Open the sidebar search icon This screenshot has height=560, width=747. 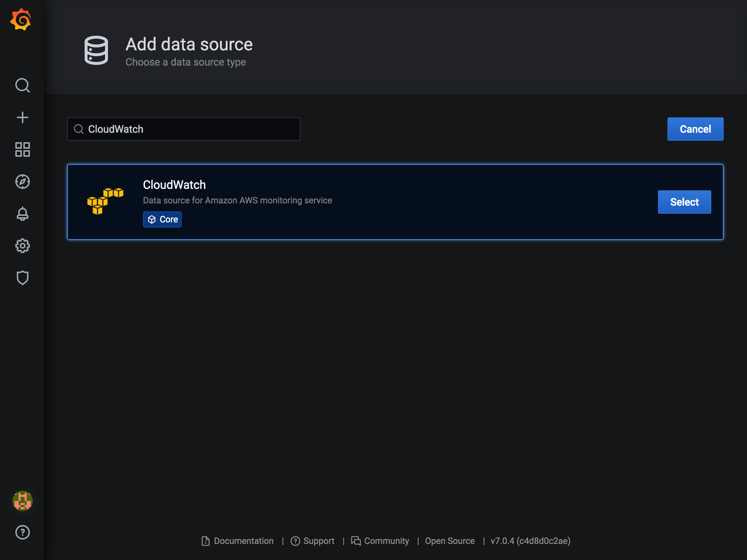22,85
